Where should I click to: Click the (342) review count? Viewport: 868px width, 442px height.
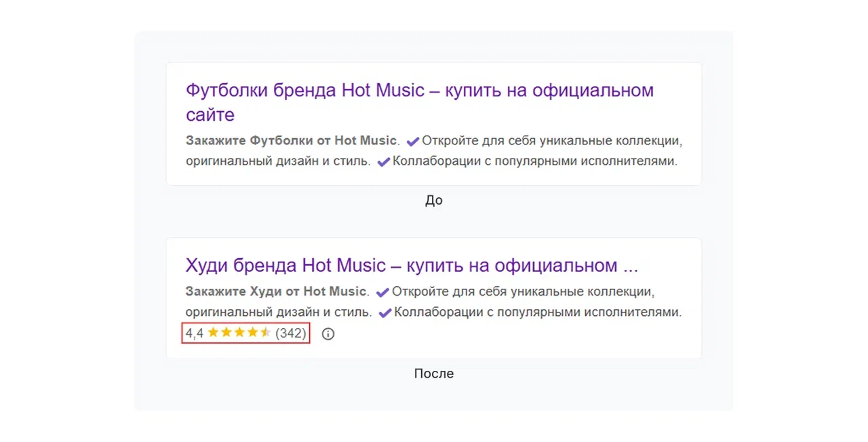[291, 334]
